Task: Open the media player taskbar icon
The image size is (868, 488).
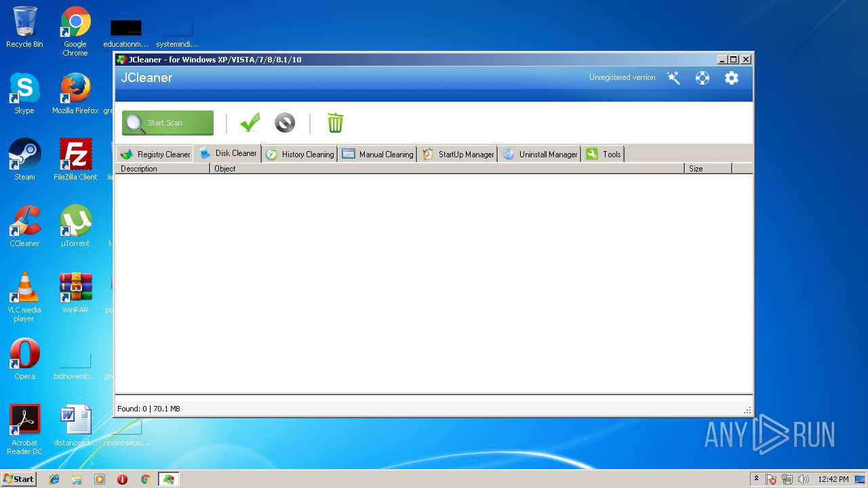Action: pos(100,479)
